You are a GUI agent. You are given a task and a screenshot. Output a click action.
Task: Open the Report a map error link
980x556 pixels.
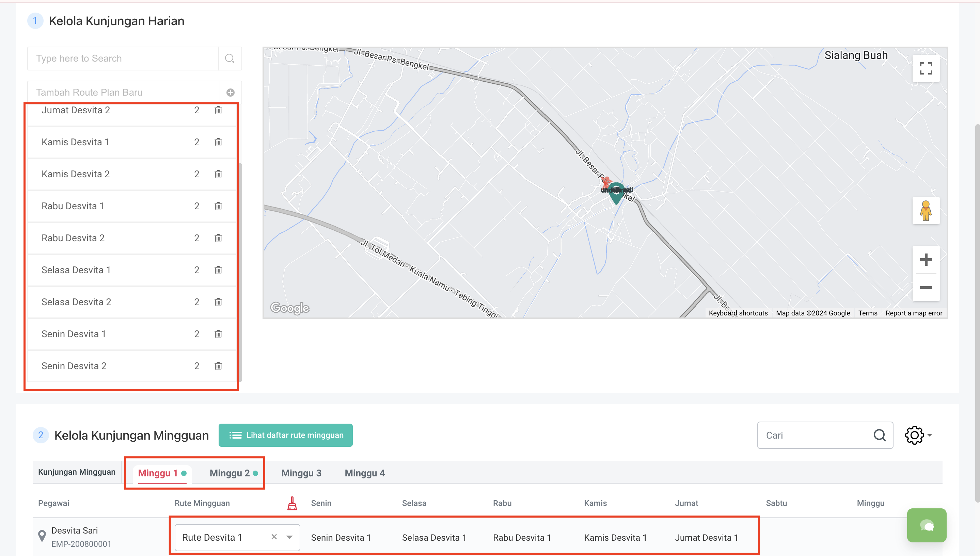pyautogui.click(x=914, y=313)
